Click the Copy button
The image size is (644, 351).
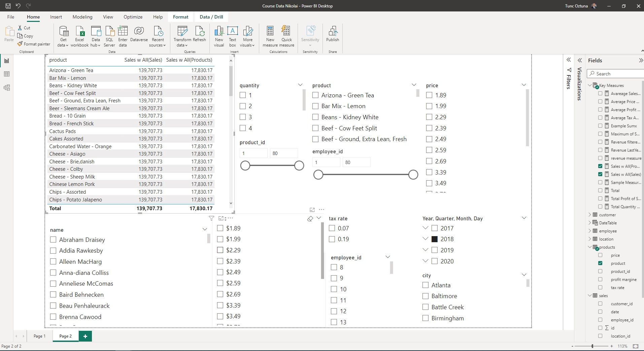(26, 36)
